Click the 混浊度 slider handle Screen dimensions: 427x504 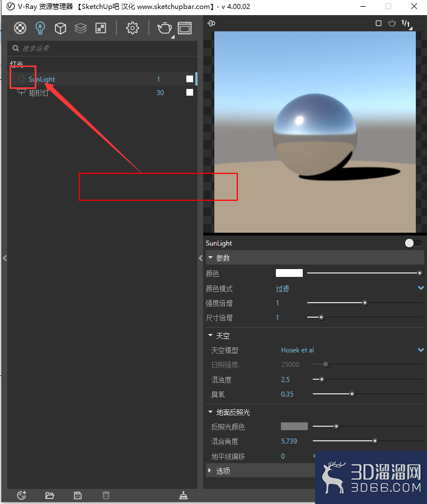coord(322,379)
